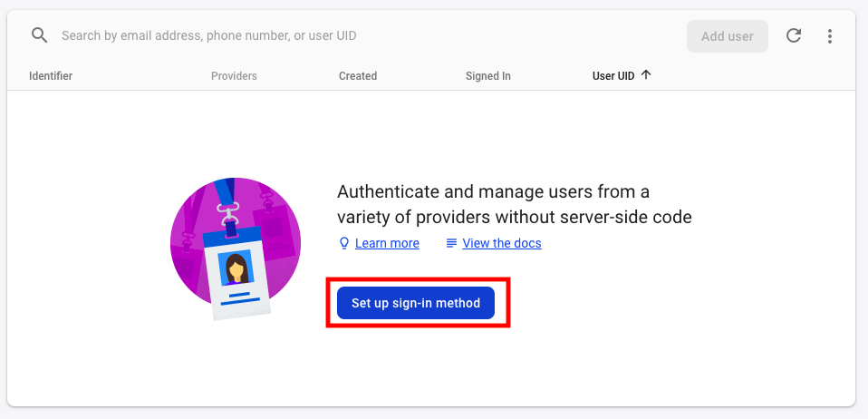The width and height of the screenshot is (868, 419).
Task: Click the Providers column header
Action: tap(234, 76)
